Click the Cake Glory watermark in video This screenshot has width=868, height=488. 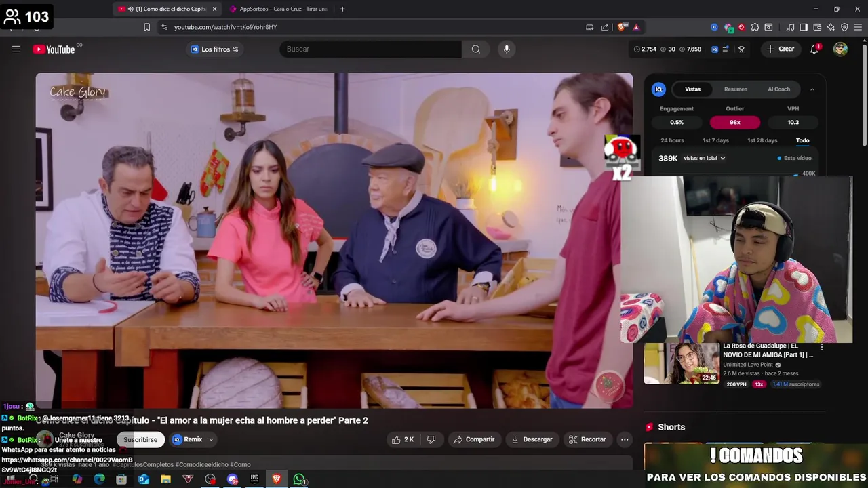[x=77, y=92]
